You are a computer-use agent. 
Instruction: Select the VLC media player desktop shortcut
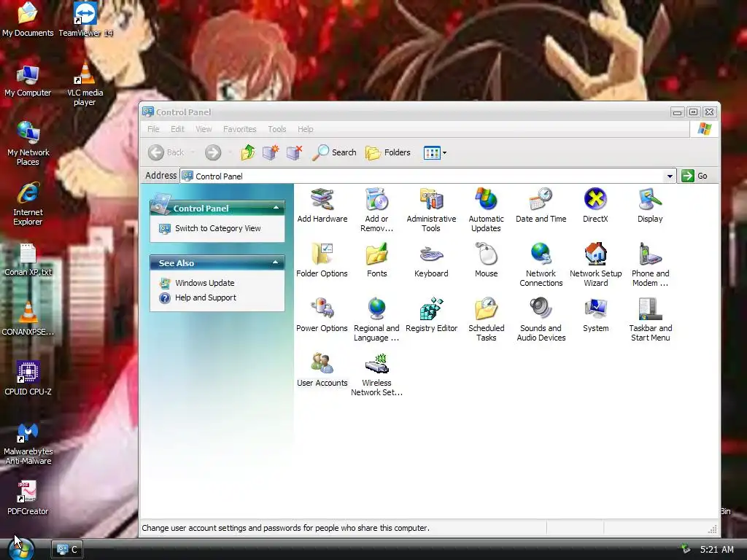85,83
